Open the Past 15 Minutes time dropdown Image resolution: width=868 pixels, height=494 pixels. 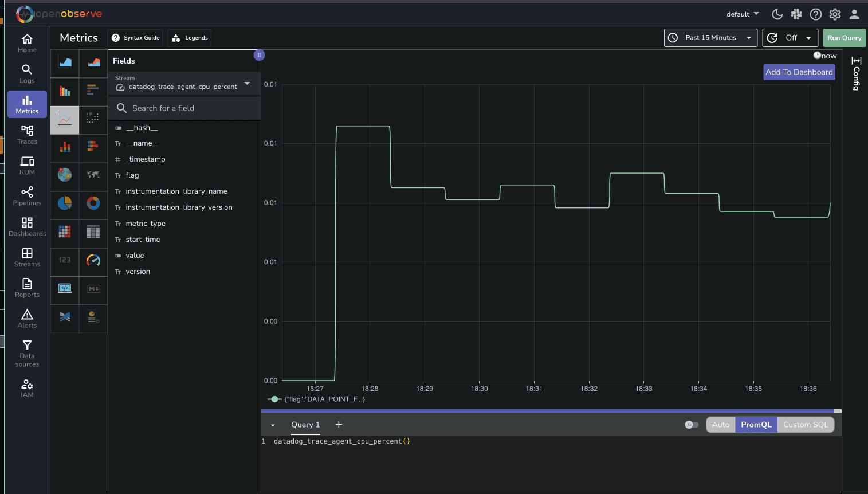710,38
